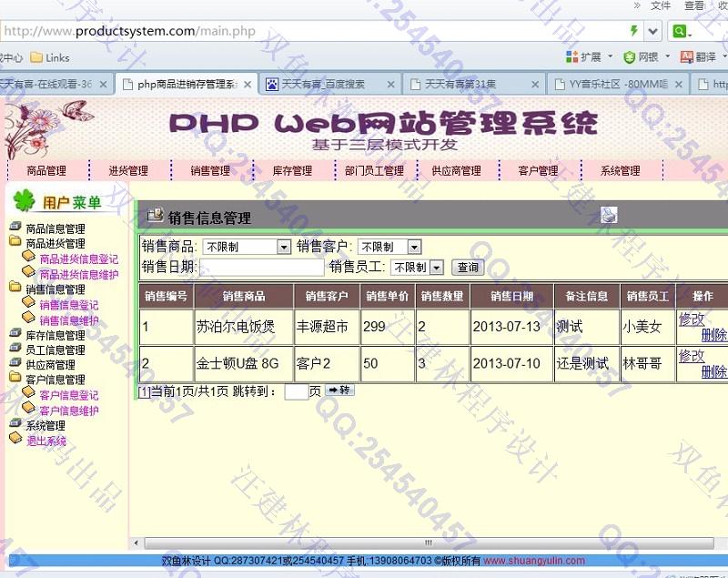Click the 网银 online banking icon

click(x=629, y=57)
